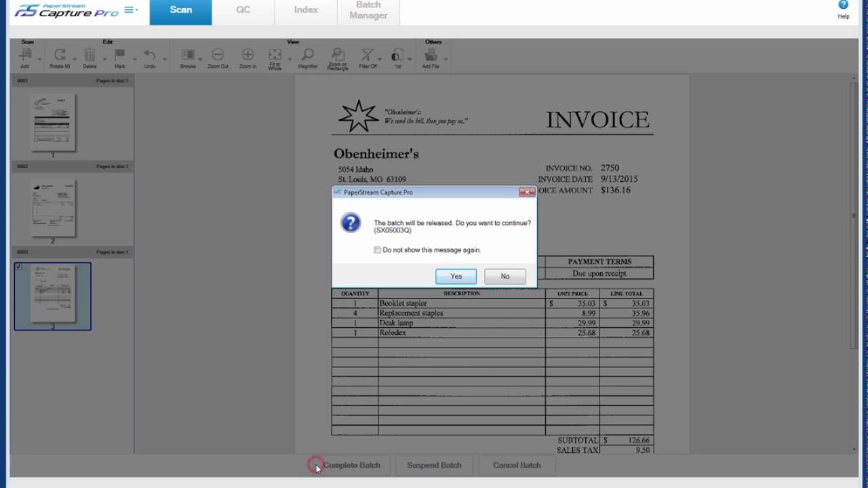868x488 pixels.
Task: Expand the Add File dropdown arrow
Action: [446, 59]
